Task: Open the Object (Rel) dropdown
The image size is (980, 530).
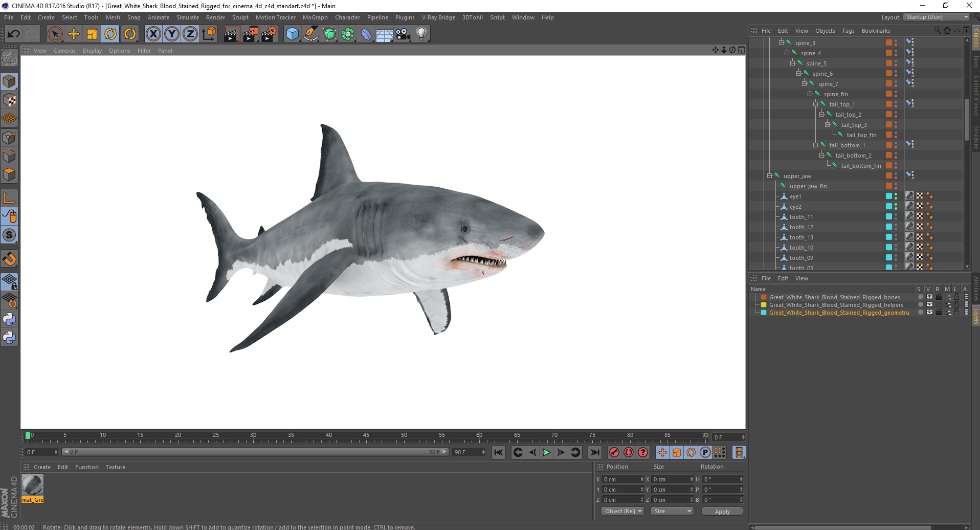Action: pyautogui.click(x=622, y=511)
